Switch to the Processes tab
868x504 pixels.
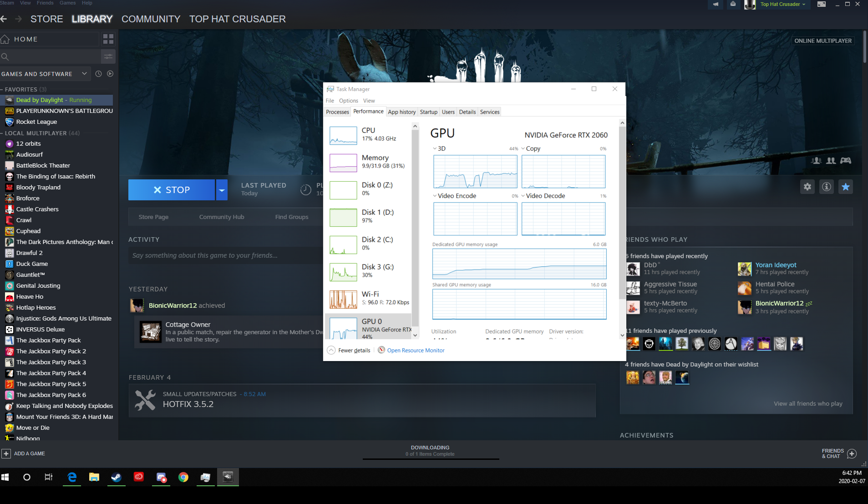tap(337, 112)
